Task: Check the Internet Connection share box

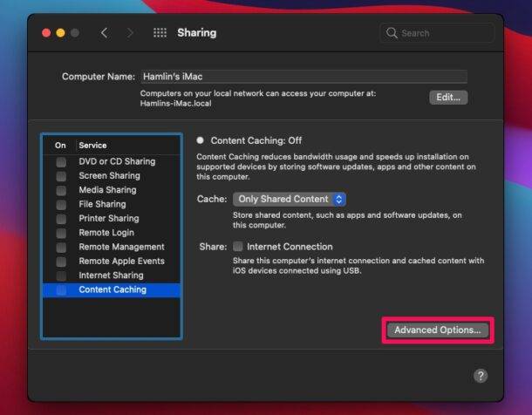Action: pos(238,247)
